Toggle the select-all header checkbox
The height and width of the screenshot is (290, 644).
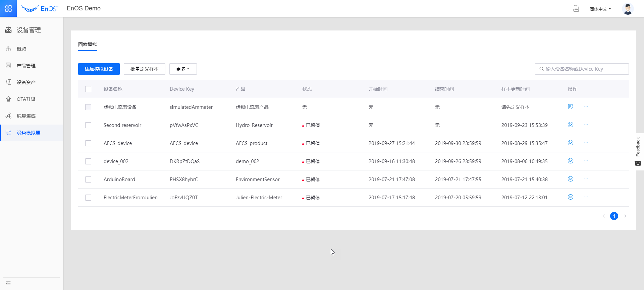point(88,89)
